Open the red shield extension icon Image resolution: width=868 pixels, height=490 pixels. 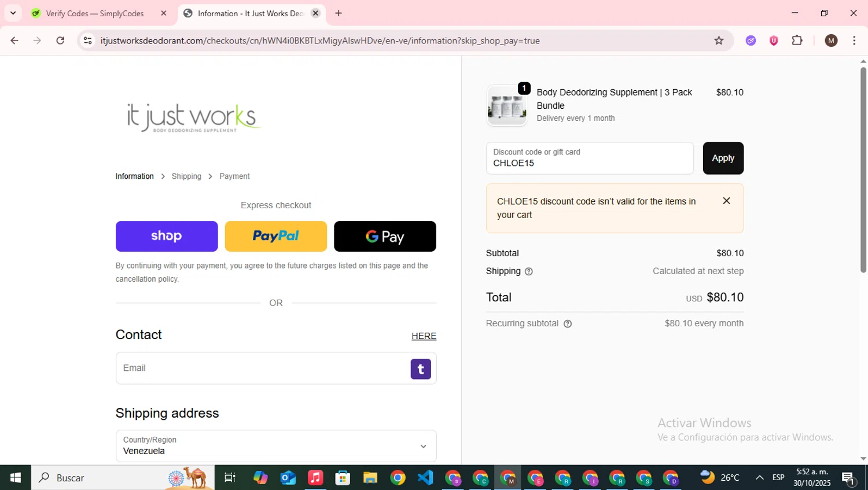(774, 40)
